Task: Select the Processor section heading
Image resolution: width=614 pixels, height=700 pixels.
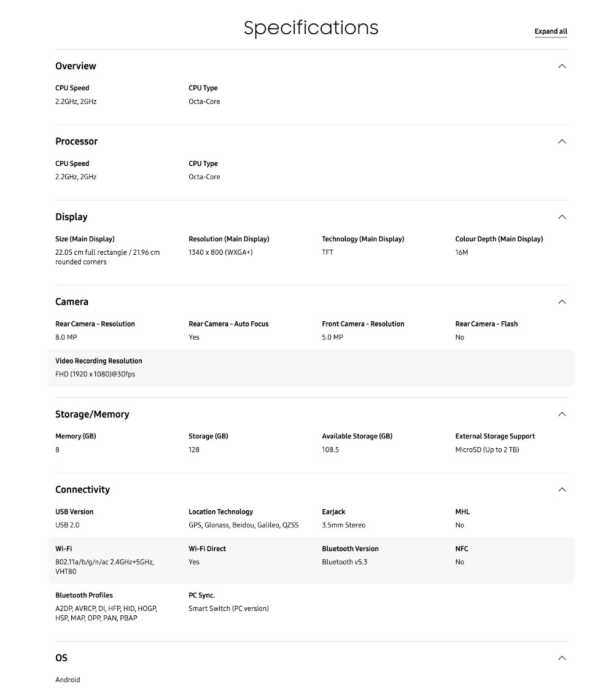Action: point(76,142)
